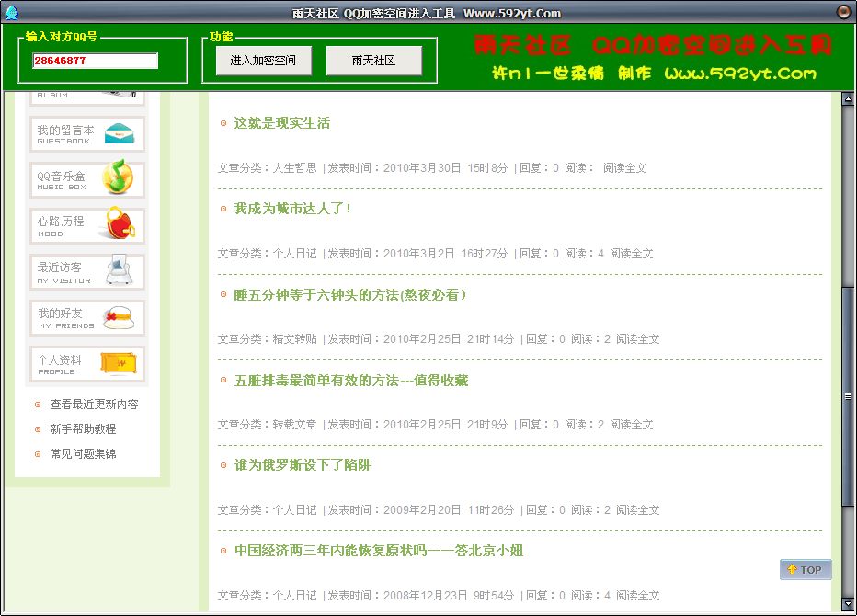
Task: Open article 中国经济两三年内能恢复原状吗
Action: click(x=379, y=551)
